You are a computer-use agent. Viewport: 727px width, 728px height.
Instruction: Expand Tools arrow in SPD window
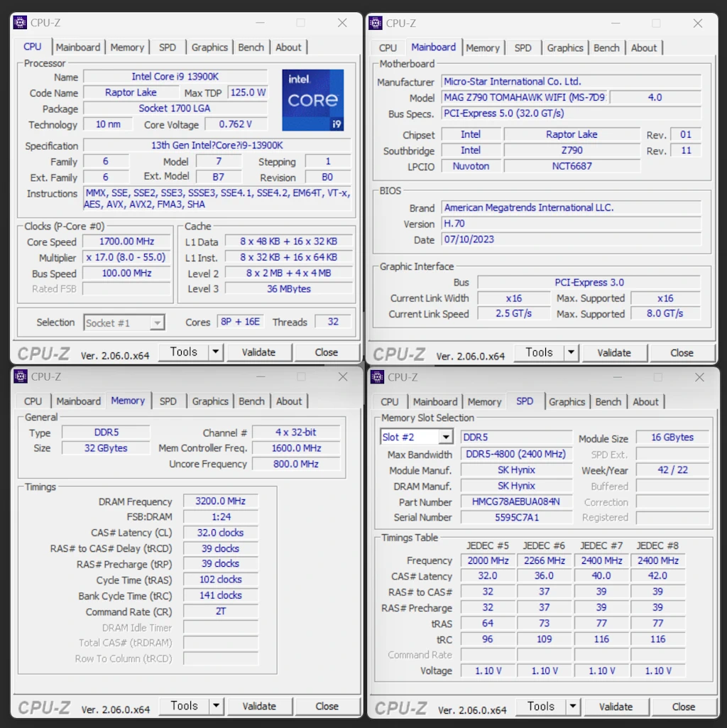point(573,707)
